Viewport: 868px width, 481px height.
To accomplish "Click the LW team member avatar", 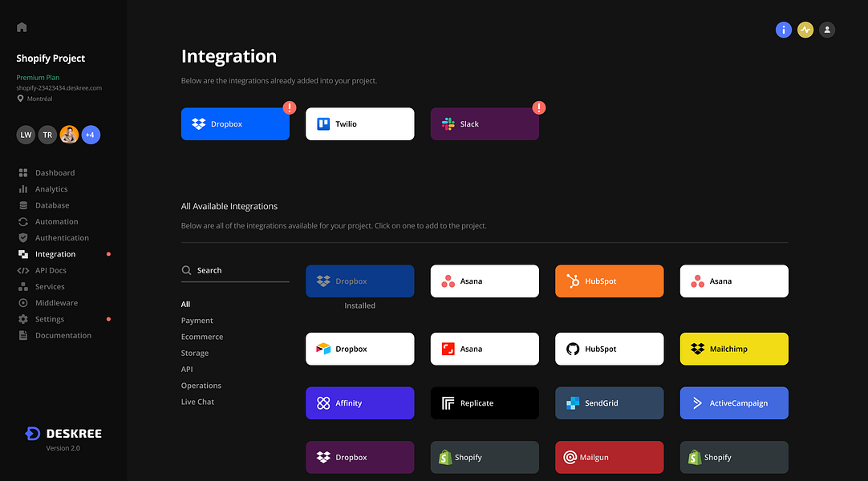I will pos(26,135).
